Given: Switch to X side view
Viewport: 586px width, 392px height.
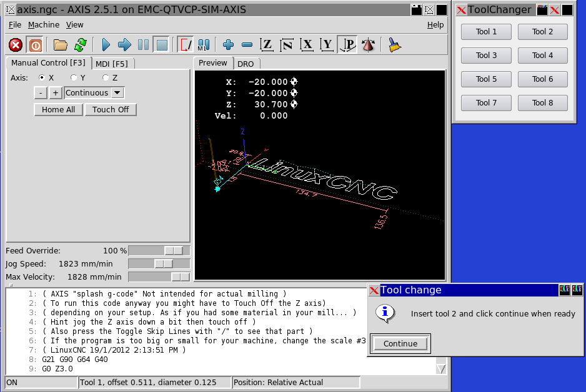Looking at the screenshot, I should [307, 45].
